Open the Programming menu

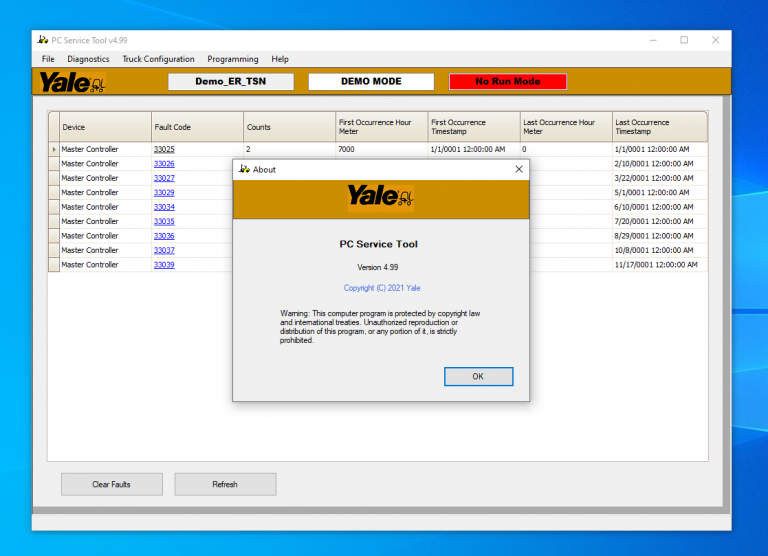[233, 59]
